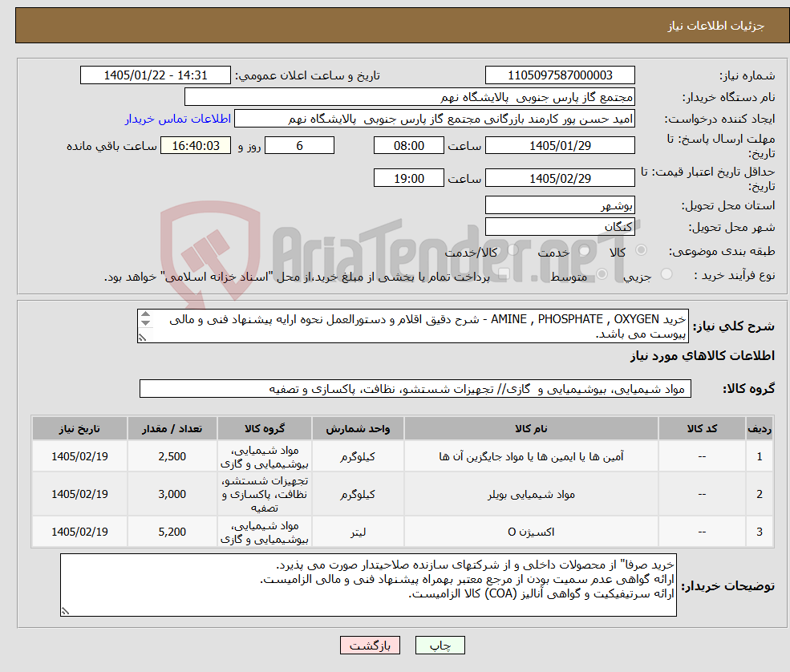Select the متوسط purchase type radio
Image resolution: width=790 pixels, height=672 pixels.
click(602, 274)
